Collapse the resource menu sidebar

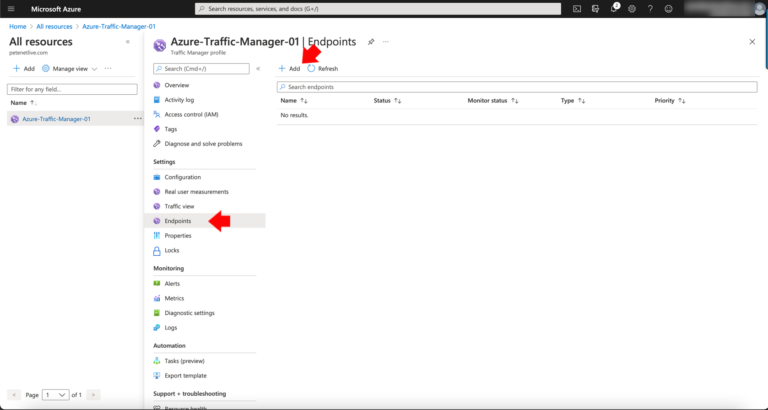click(258, 69)
